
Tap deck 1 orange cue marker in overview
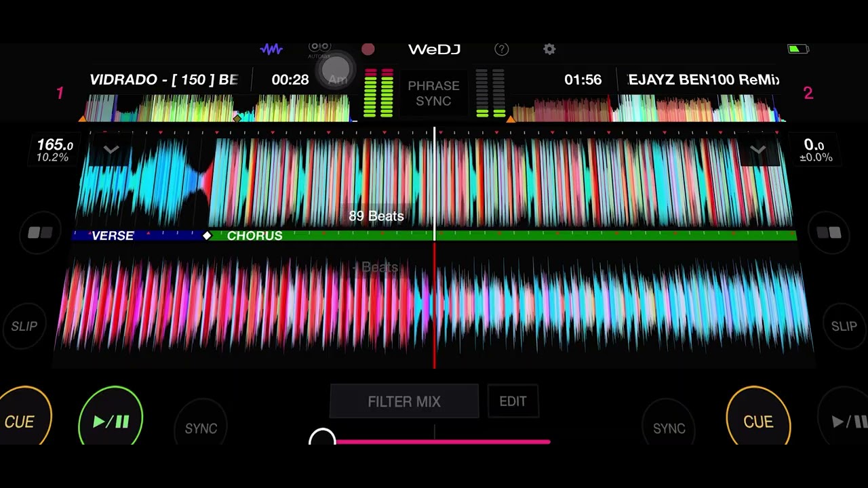pyautogui.click(x=83, y=119)
